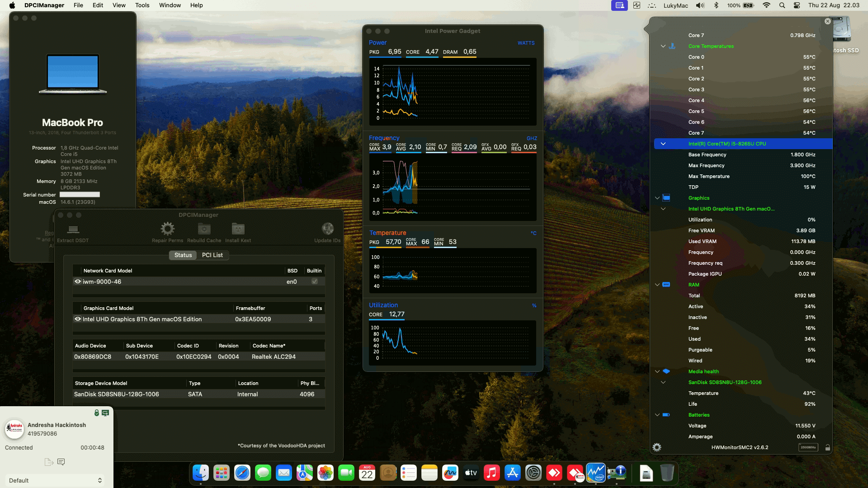Open HWMonitorSMC2 settings gear
The image size is (868, 488).
pyautogui.click(x=656, y=447)
